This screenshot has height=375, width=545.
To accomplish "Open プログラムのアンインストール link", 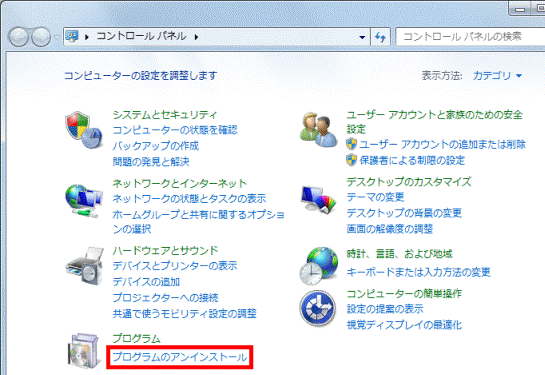I will point(180,357).
